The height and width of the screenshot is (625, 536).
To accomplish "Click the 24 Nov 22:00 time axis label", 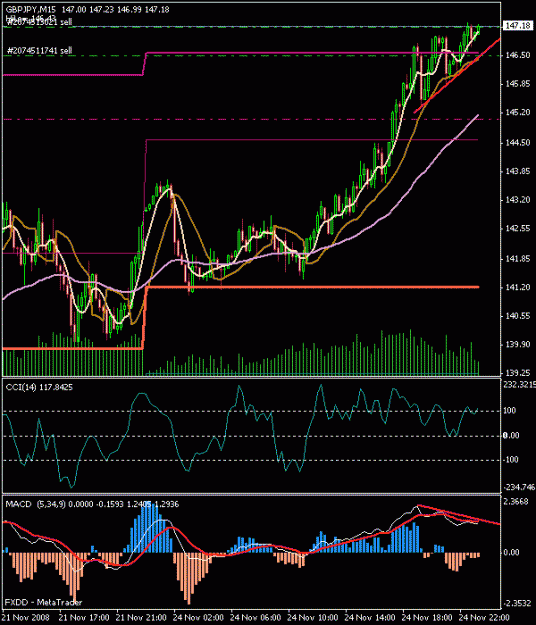I will [484, 617].
